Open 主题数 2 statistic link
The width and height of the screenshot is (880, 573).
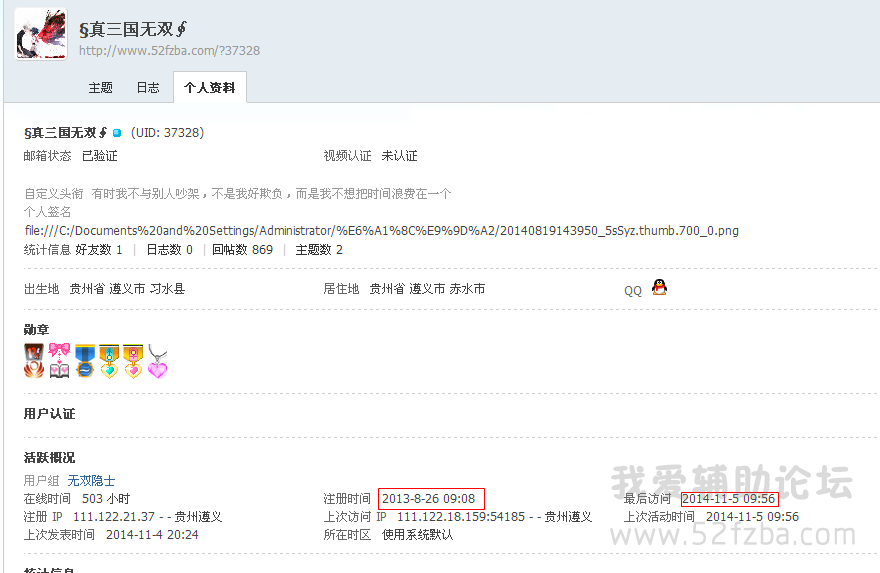(x=319, y=250)
